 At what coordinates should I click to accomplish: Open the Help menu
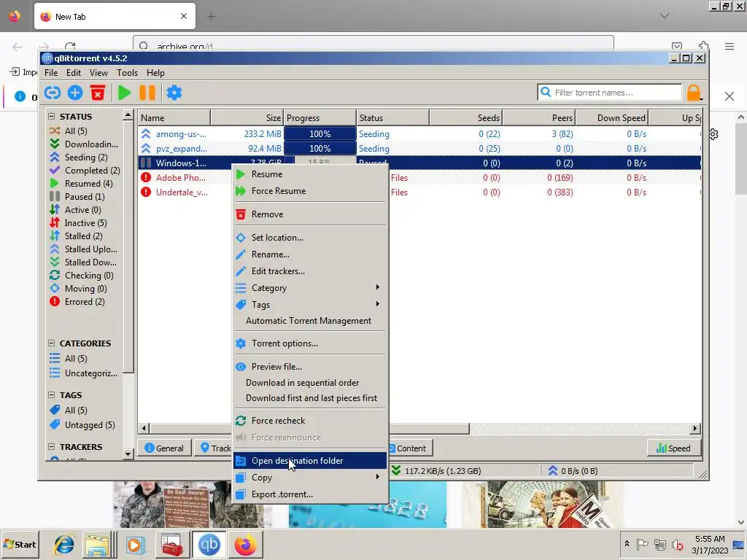tap(155, 72)
